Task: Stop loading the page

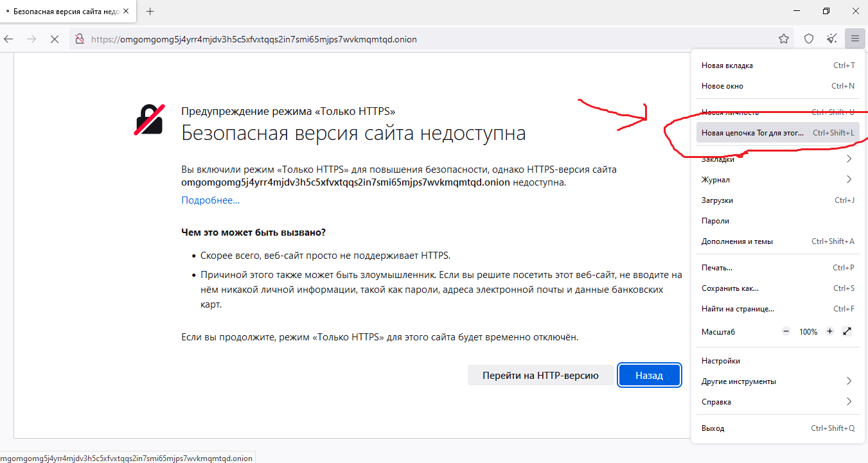Action: [55, 39]
